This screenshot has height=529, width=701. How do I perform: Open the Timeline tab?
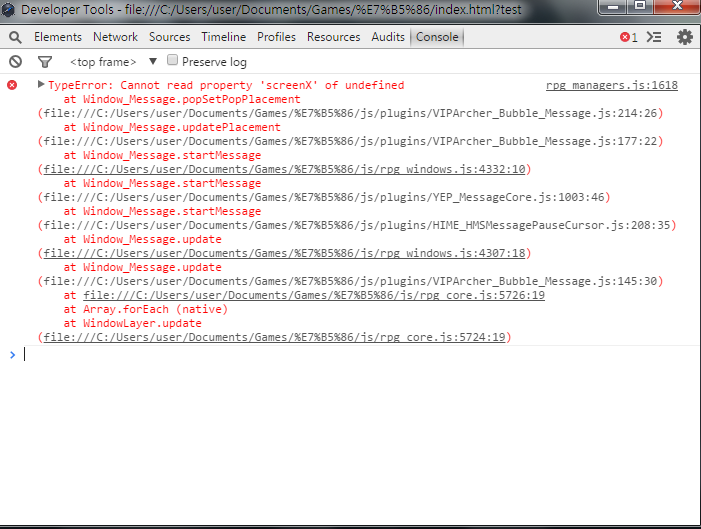[x=224, y=37]
